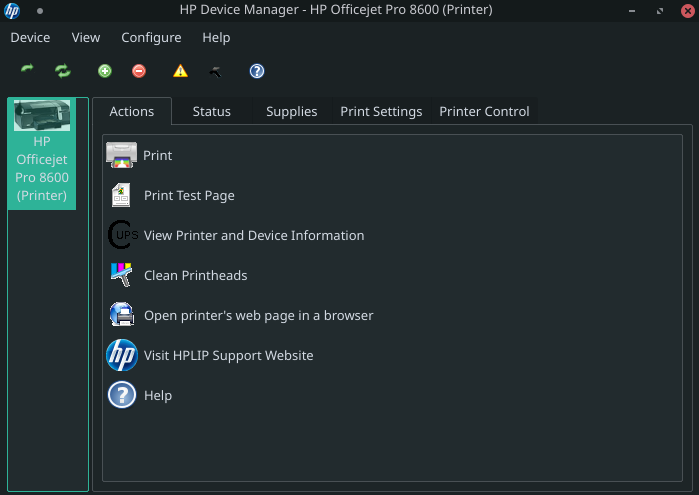The image size is (699, 495).
Task: Click the blue question mark toolbar icon
Action: tap(257, 71)
